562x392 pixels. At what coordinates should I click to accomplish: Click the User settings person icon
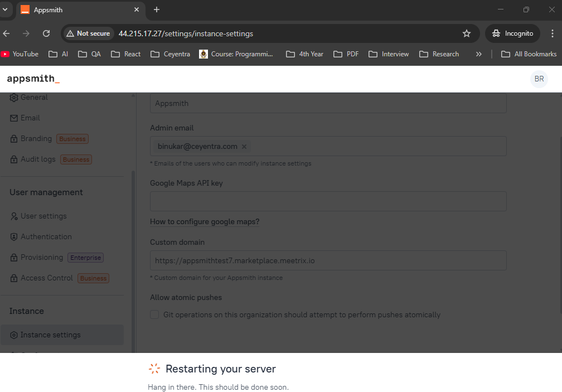click(x=13, y=216)
